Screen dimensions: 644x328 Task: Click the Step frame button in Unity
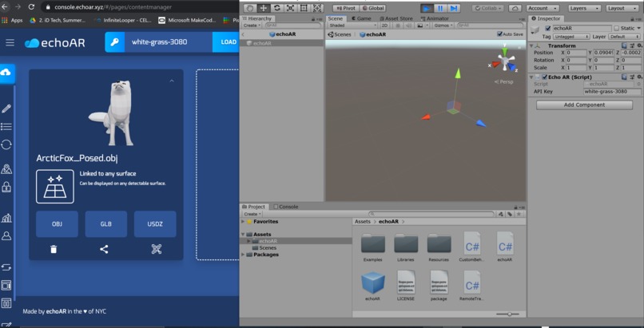(x=453, y=8)
